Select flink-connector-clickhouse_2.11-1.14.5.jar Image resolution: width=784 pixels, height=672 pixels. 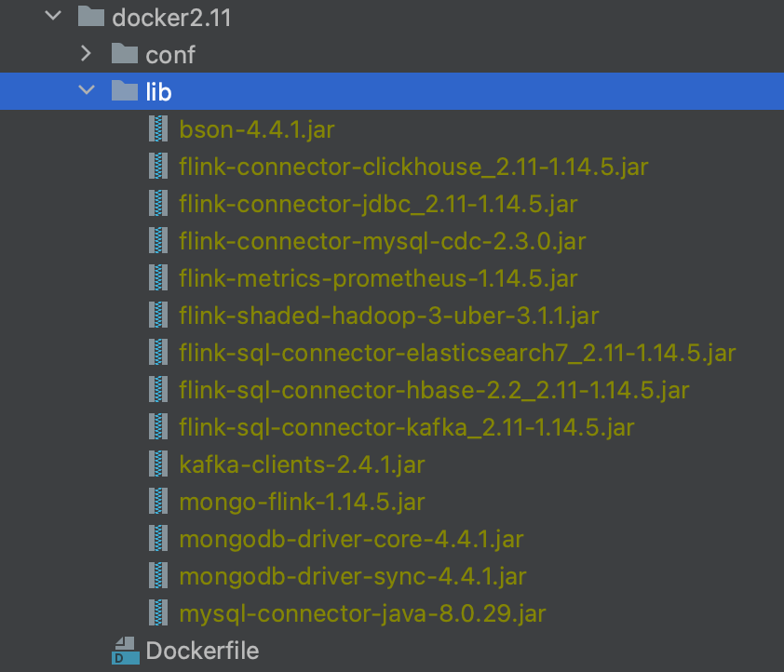[413, 167]
